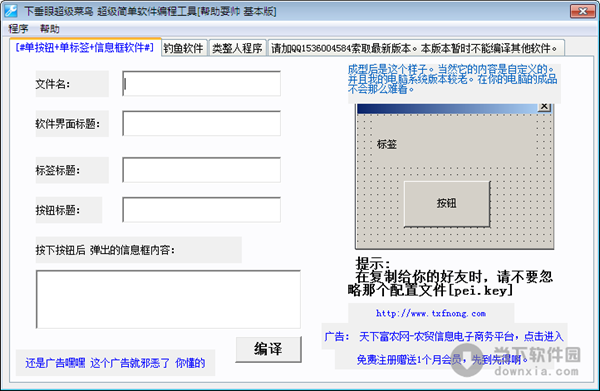Focus the 按钮标题 input field
Image resolution: width=600 pixels, height=391 pixels.
201,210
